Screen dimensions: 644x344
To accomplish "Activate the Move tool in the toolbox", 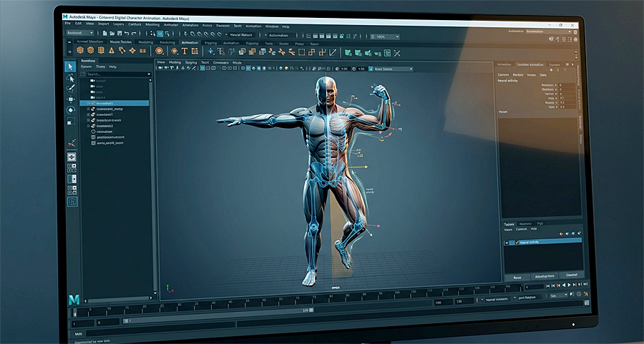I will [x=71, y=99].
